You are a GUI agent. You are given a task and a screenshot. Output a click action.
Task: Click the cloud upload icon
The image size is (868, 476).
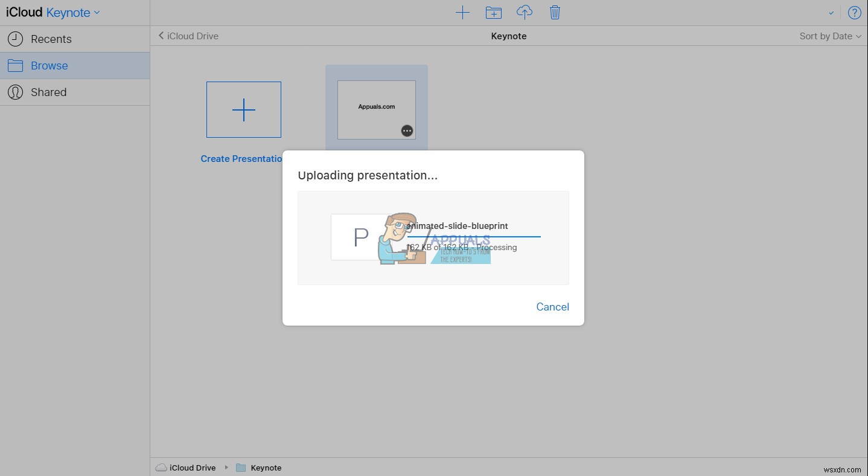[x=525, y=12]
